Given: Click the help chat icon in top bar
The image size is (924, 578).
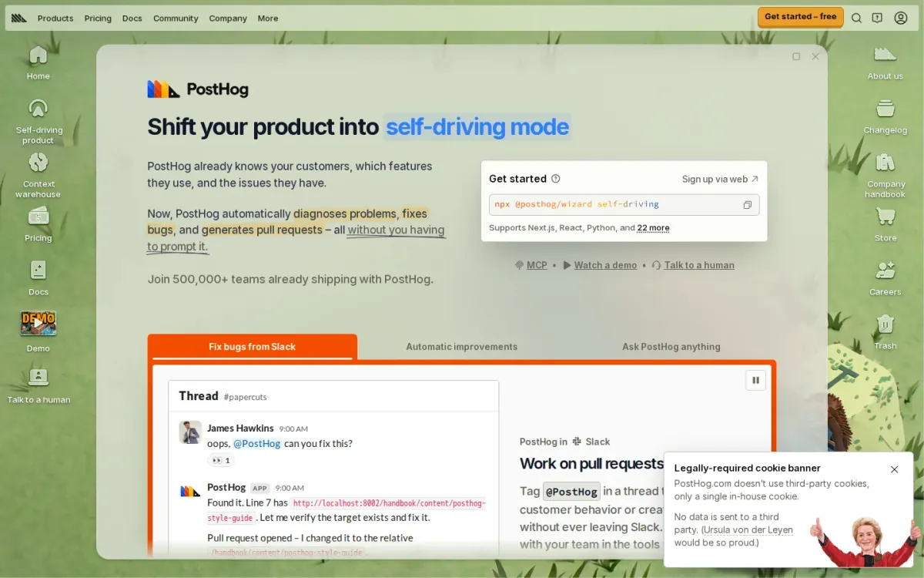Looking at the screenshot, I should (x=877, y=18).
